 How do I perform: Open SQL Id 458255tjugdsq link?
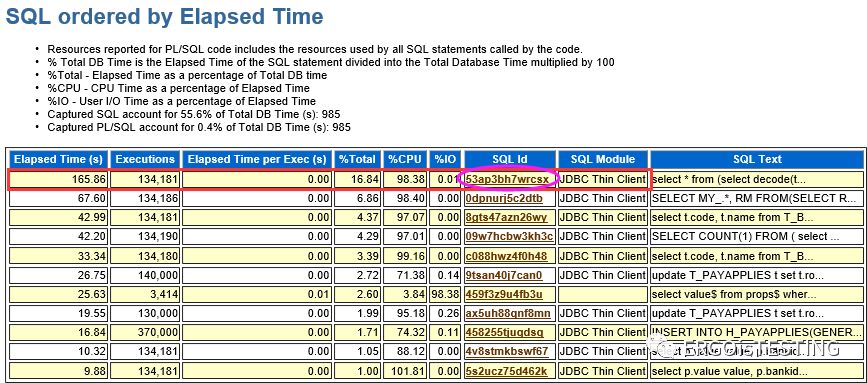(505, 332)
